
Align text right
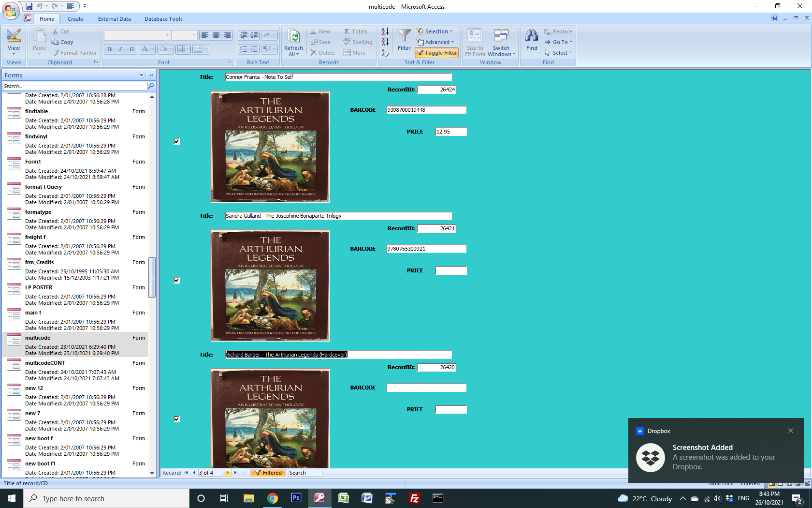click(227, 35)
